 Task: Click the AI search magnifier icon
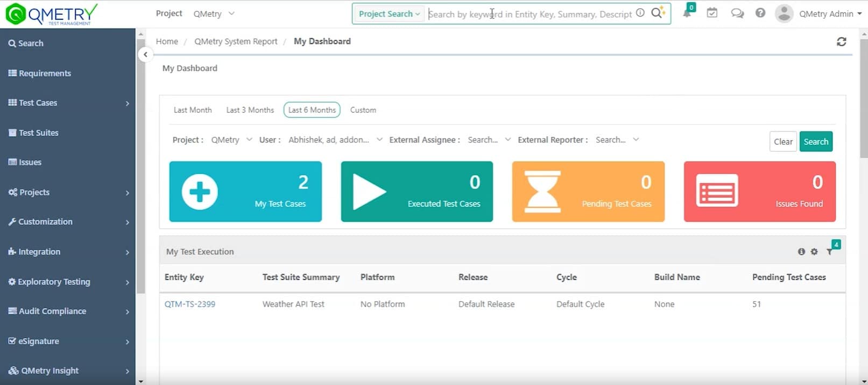coord(658,13)
